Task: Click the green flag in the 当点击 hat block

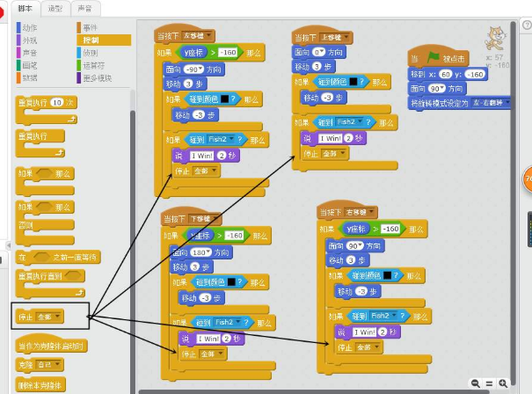Action: pos(433,58)
